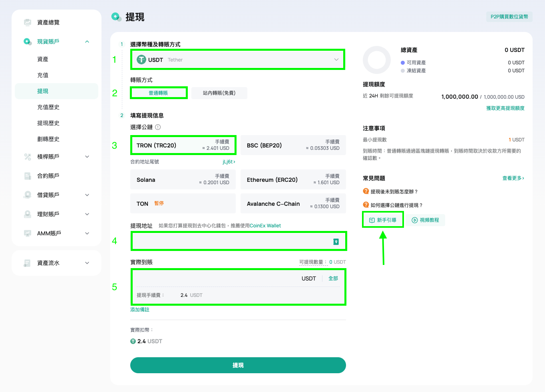Click the 理財賬戶 finance account icon
This screenshot has height=392, width=545.
click(x=28, y=214)
